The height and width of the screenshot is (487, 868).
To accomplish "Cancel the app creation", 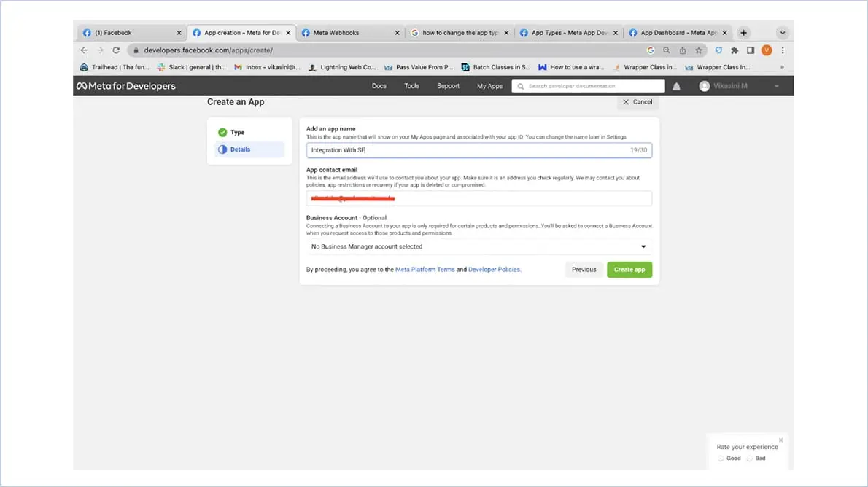I will click(638, 102).
